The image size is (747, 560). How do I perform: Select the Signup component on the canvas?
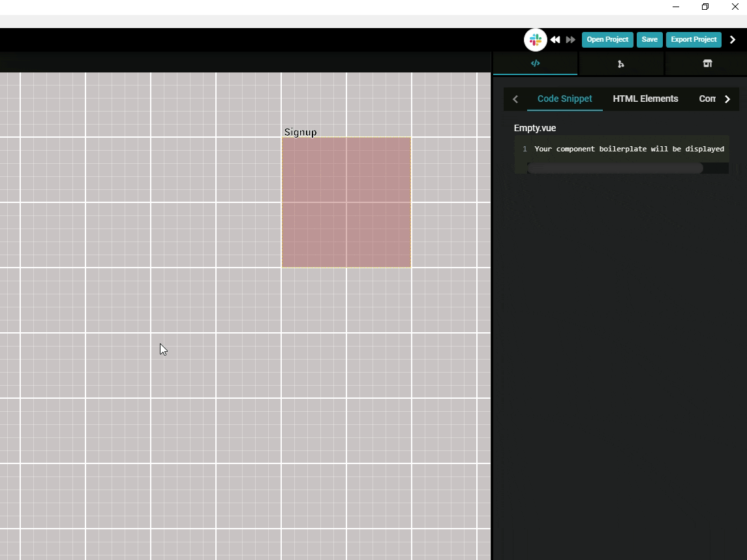tap(346, 201)
